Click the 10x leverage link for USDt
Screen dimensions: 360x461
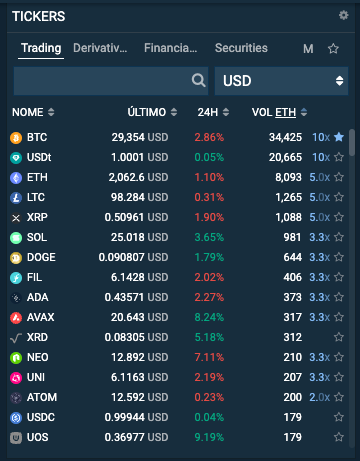tap(321, 157)
